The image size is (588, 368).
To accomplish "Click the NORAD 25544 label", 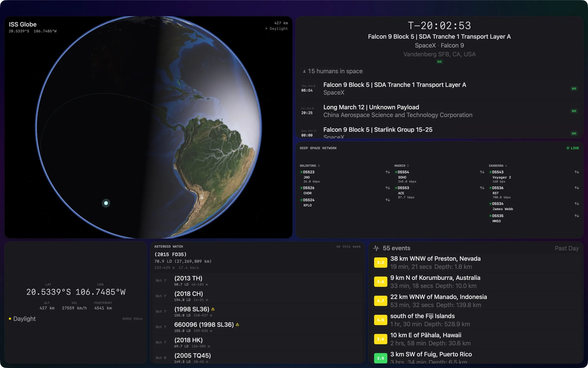I will tap(132, 319).
